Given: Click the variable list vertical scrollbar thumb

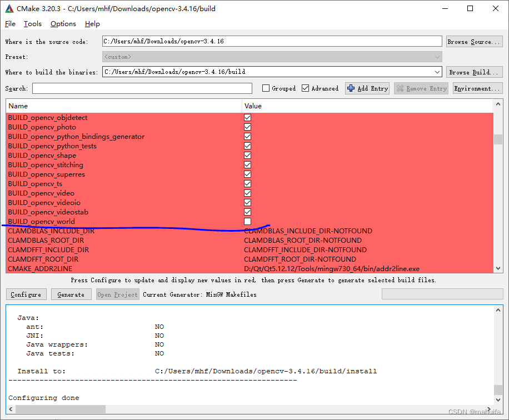Looking at the screenshot, I should [498, 139].
